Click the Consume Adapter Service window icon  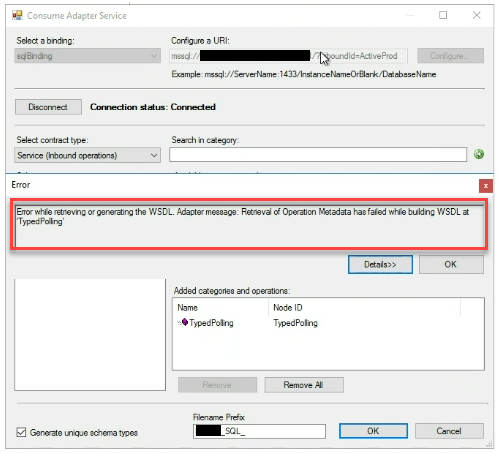(x=17, y=15)
